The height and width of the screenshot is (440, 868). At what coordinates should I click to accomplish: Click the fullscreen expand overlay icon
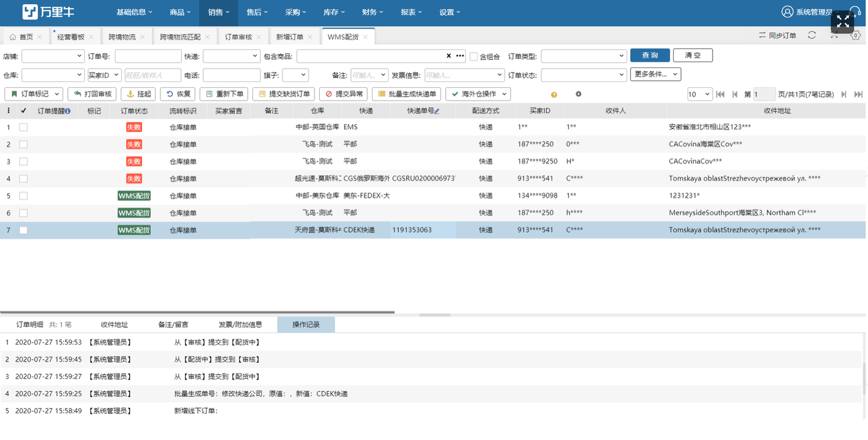[x=843, y=22]
